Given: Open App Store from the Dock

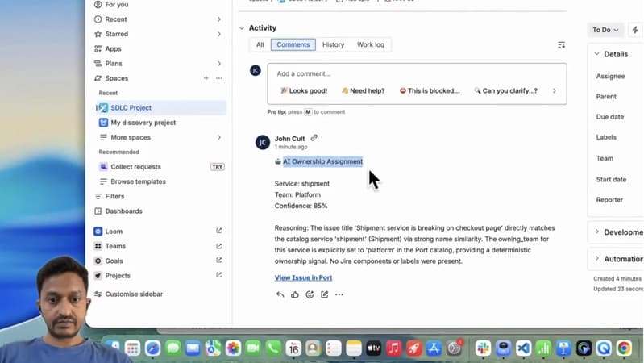Looking at the screenshot, I should (x=434, y=348).
